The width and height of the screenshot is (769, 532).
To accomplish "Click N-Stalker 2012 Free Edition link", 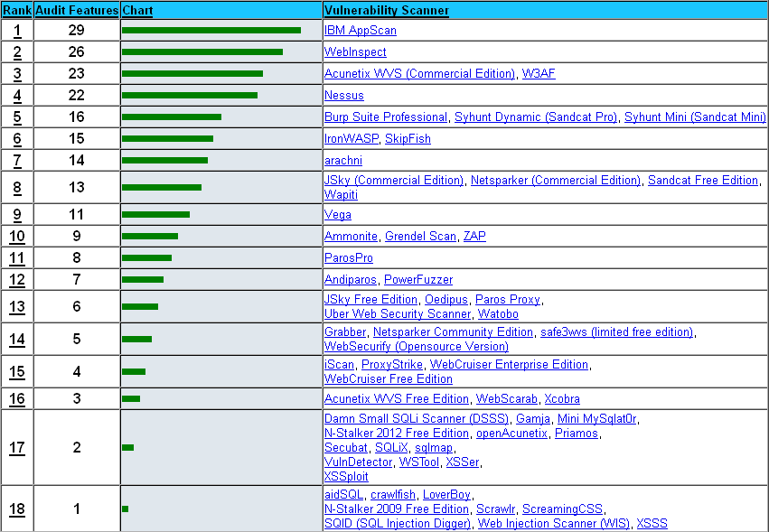I will click(x=397, y=434).
